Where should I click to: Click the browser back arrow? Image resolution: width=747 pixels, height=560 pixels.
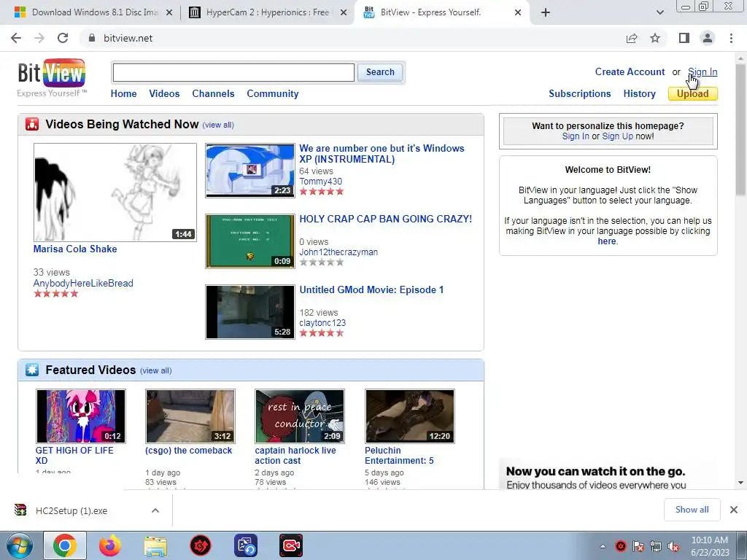[x=16, y=38]
